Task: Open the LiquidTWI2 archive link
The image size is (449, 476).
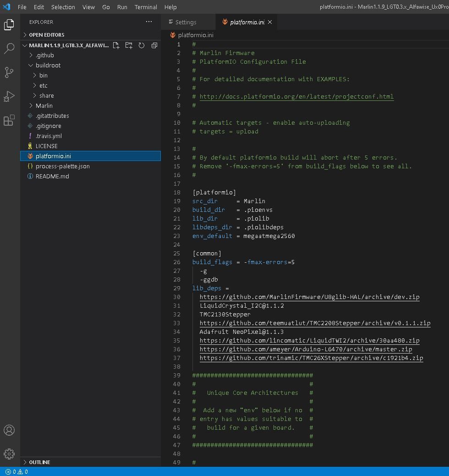Action: tap(309, 341)
